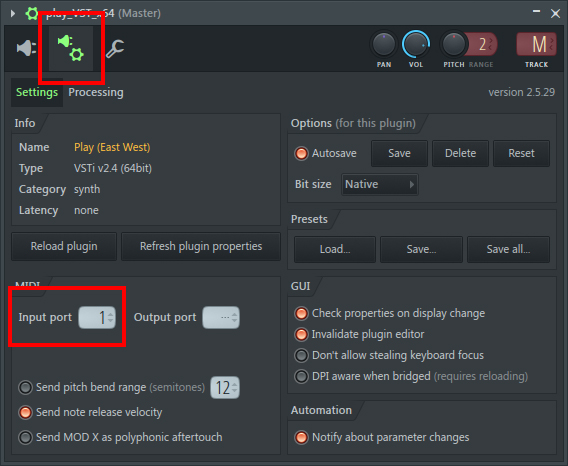
Task: Select the VST wrapper settings gear icon
Action: coord(71,48)
